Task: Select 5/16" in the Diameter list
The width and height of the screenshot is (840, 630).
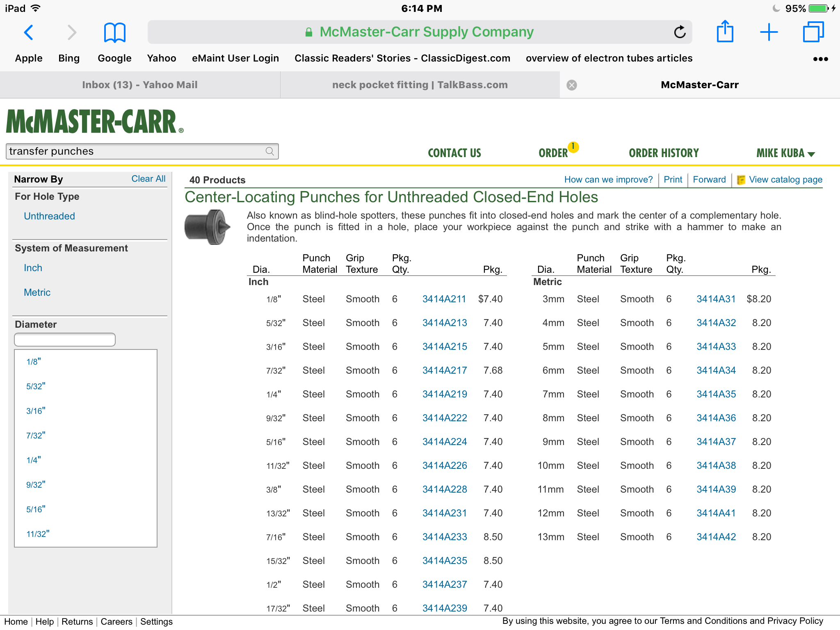Action: [x=36, y=509]
